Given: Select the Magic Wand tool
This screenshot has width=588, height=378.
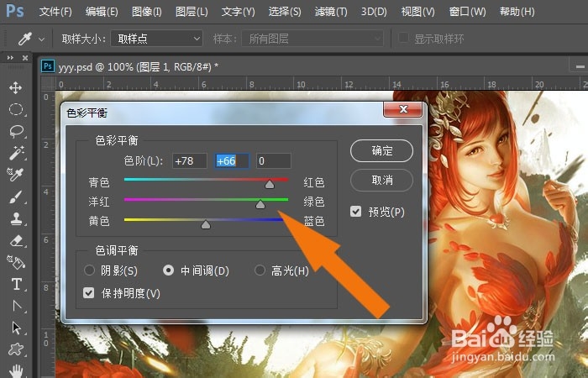Looking at the screenshot, I should tap(16, 153).
